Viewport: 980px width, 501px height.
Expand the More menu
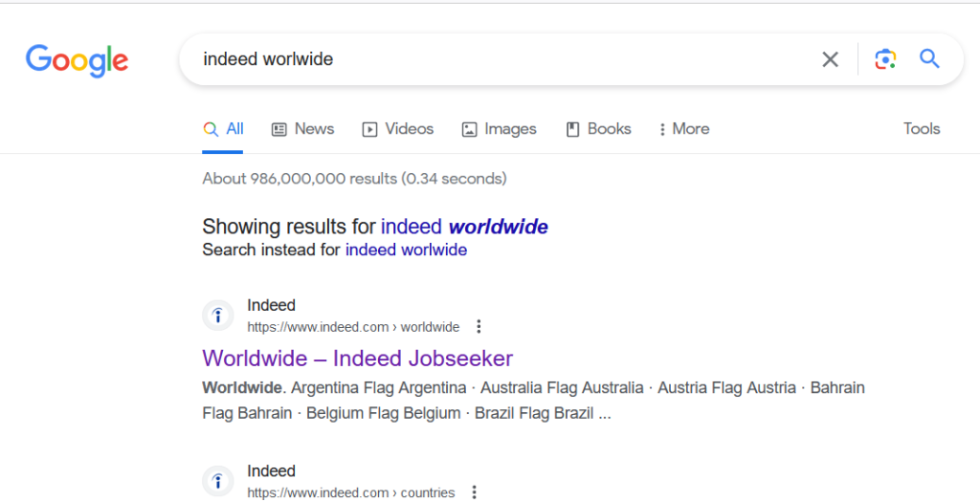[x=683, y=129]
